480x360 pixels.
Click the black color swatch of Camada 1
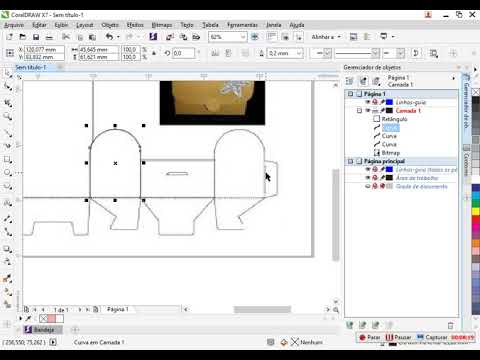click(x=389, y=110)
